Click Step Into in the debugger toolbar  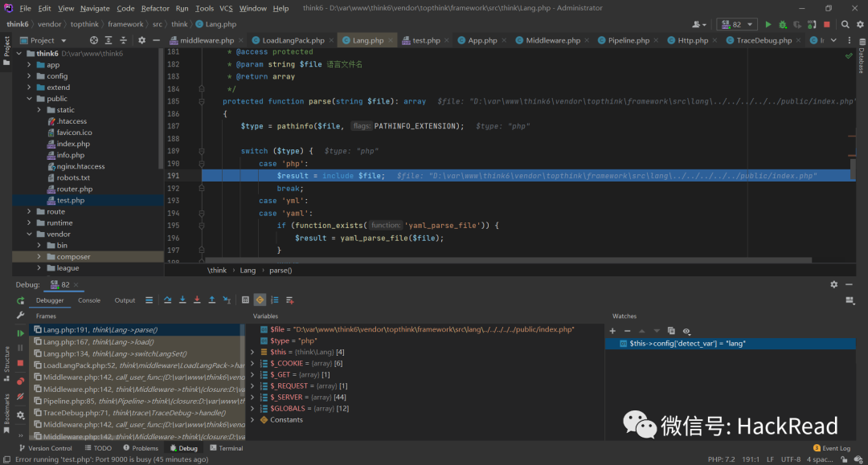click(x=182, y=300)
